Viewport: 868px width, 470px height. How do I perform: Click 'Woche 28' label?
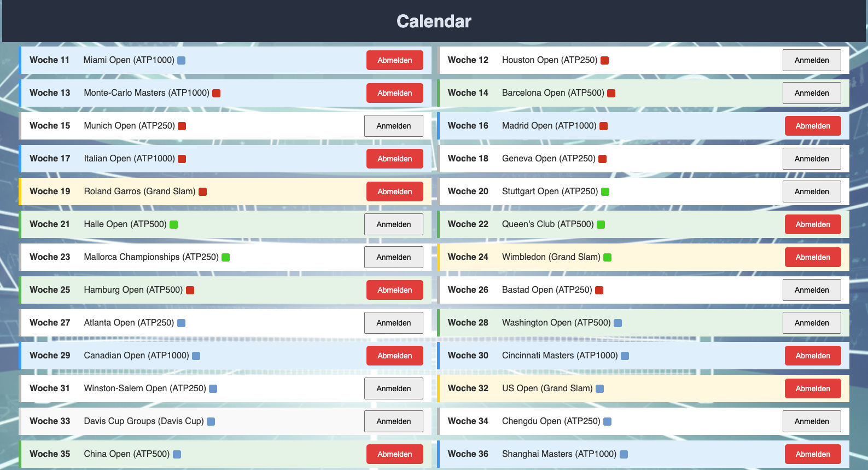(468, 323)
